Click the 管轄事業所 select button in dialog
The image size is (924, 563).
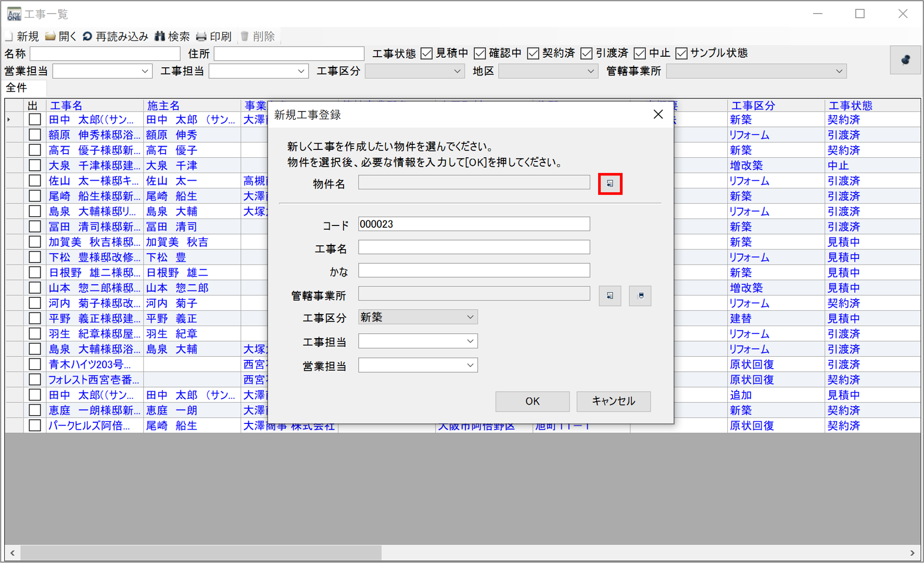pyautogui.click(x=610, y=296)
